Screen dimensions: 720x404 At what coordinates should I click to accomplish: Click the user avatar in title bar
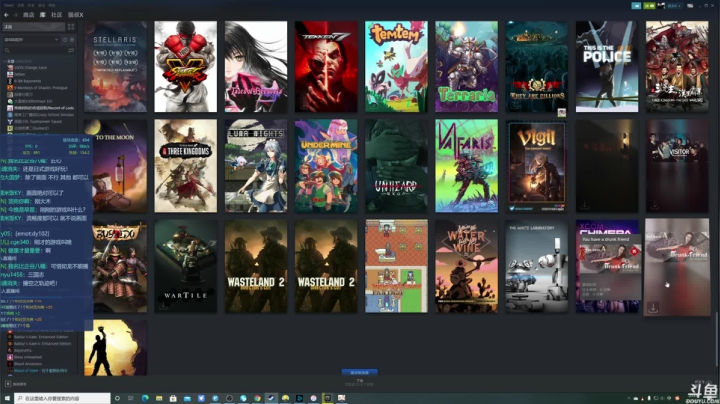tap(661, 6)
